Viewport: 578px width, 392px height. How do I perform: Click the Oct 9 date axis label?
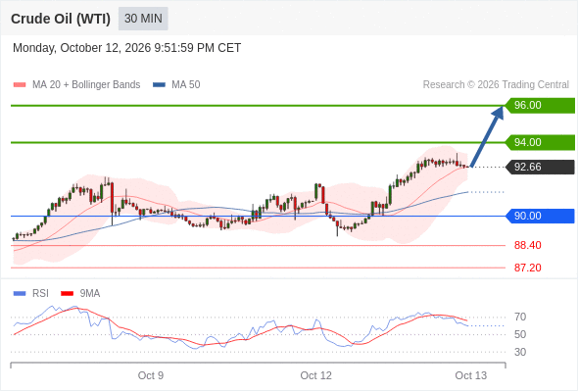(151, 375)
